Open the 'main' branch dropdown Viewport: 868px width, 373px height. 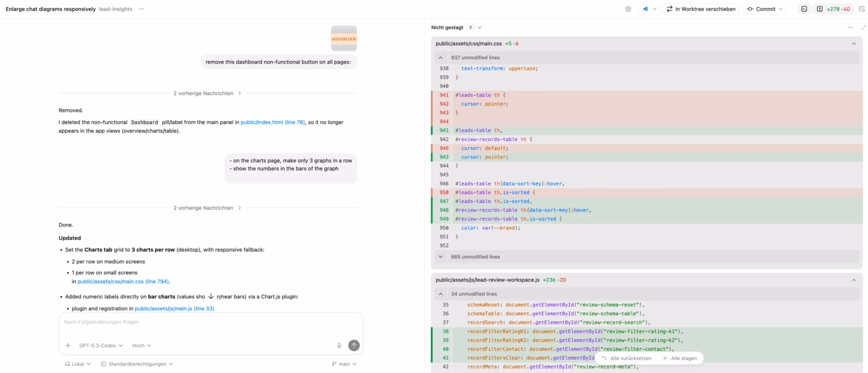pyautogui.click(x=344, y=364)
